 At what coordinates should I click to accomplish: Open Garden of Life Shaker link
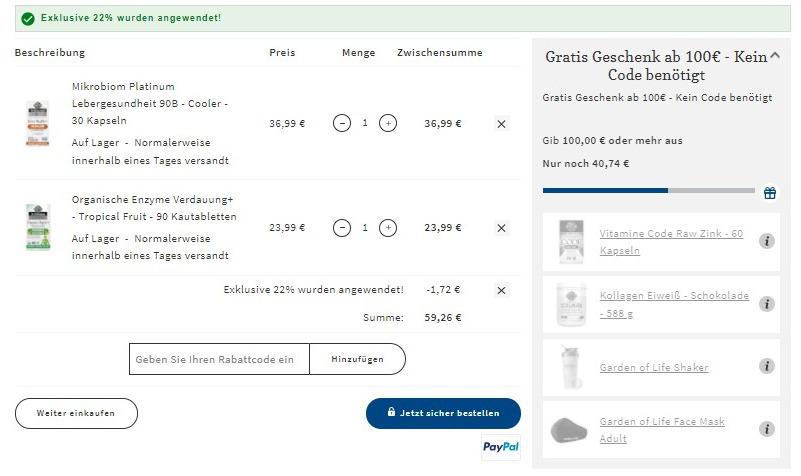click(654, 367)
